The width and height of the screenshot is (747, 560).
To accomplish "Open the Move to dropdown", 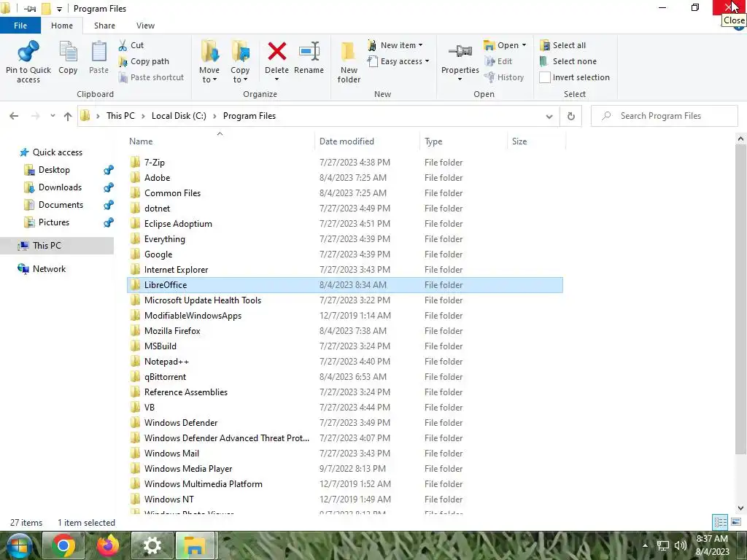I will click(209, 75).
